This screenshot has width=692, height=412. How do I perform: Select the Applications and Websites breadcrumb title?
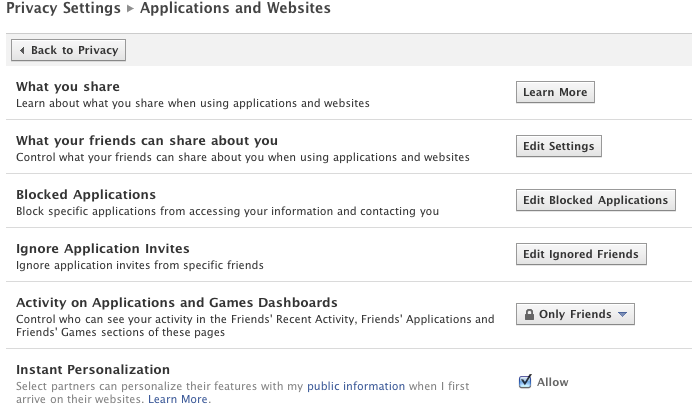tap(235, 9)
